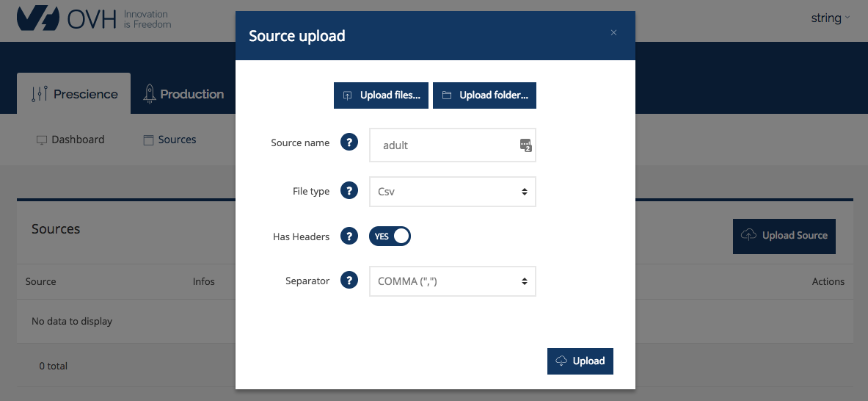Switch to the Production tab
Screen dimensions: 868x401
point(183,94)
